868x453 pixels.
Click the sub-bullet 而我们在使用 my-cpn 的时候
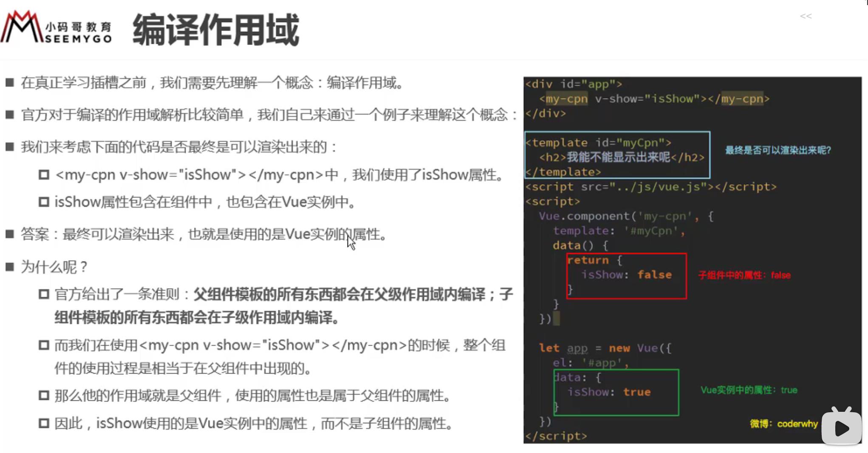click(x=280, y=345)
